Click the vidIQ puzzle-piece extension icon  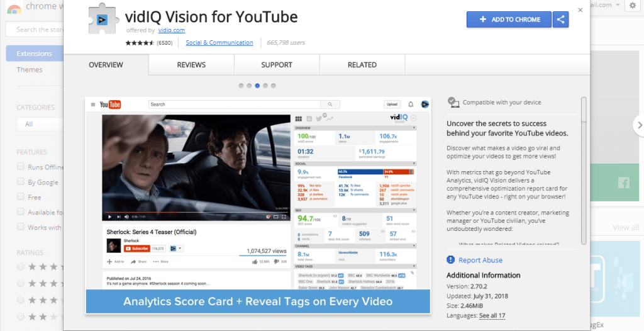coord(103,20)
